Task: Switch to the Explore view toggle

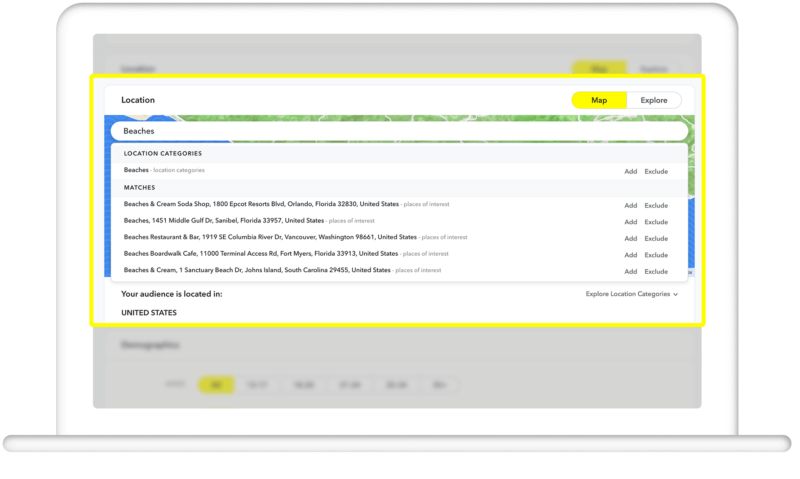Action: click(654, 100)
